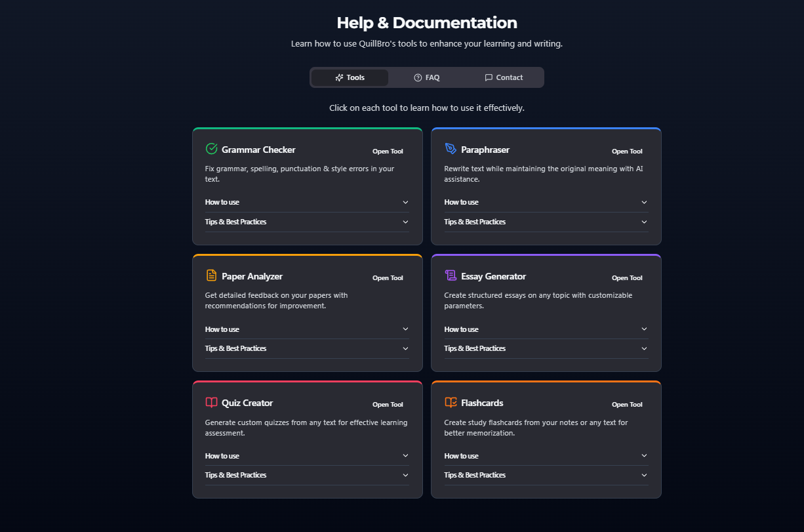
Task: Open the Grammar Checker tool
Action: 388,152
